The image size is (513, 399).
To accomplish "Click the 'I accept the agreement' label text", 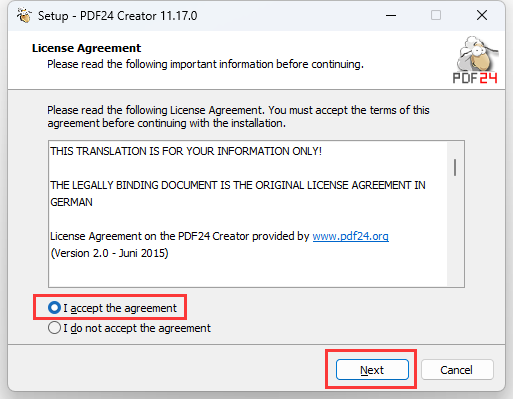I will pyautogui.click(x=120, y=308).
